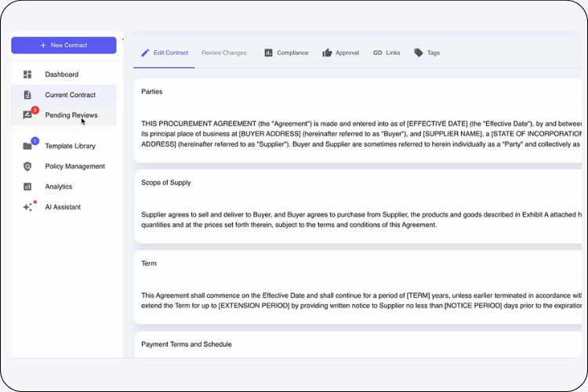The width and height of the screenshot is (588, 392).
Task: Click the Current Contract document icon
Action: point(27,95)
